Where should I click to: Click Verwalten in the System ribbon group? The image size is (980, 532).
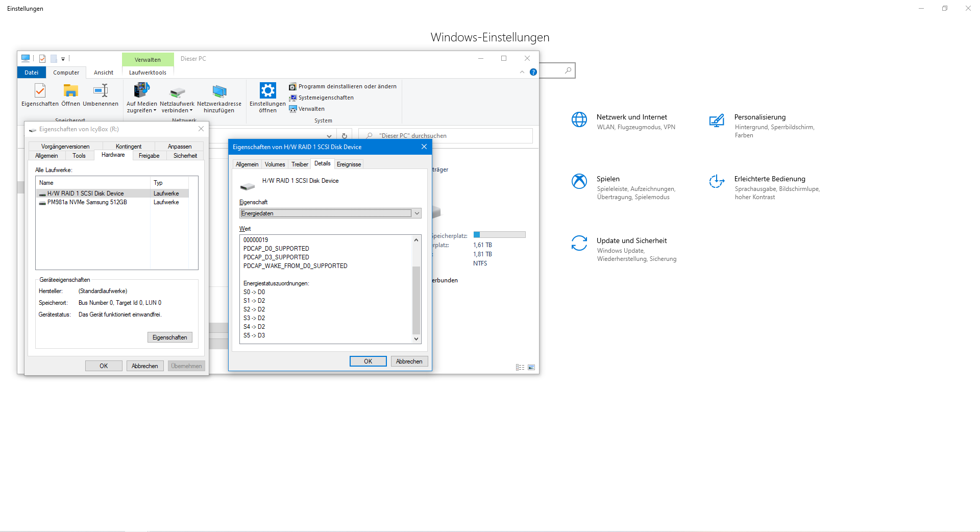tap(307, 109)
